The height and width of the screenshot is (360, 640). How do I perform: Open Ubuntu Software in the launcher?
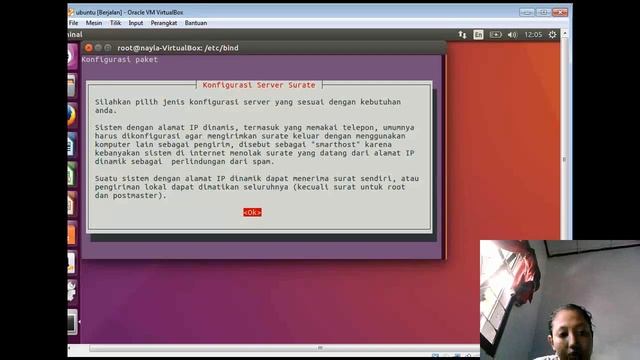(71, 233)
